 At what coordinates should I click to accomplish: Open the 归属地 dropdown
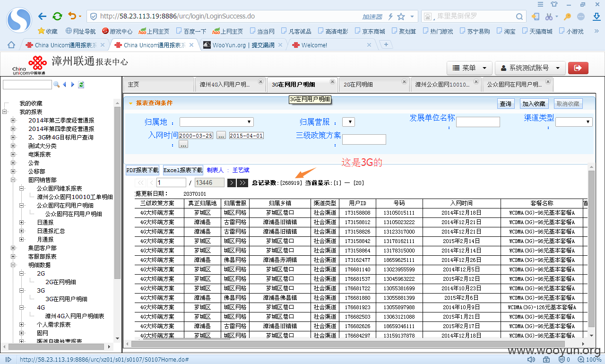(x=216, y=122)
